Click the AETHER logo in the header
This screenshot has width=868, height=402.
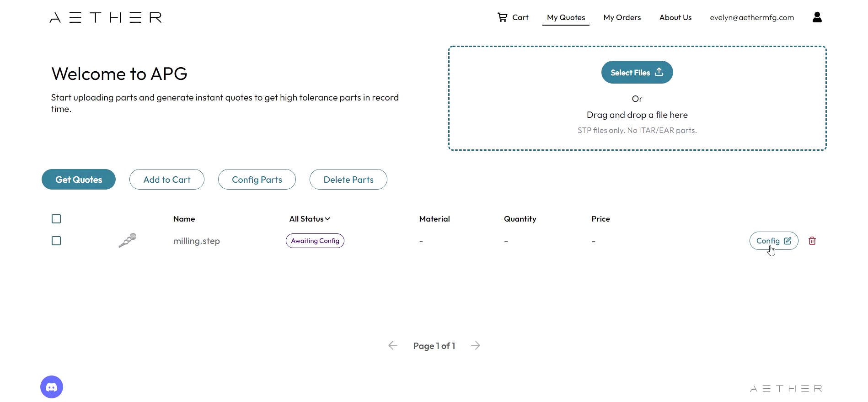click(106, 18)
